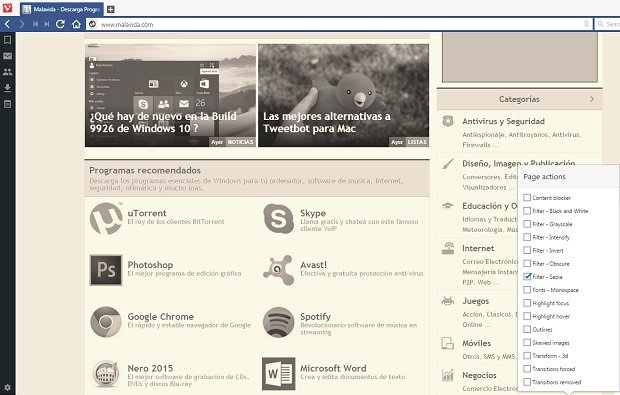
Task: Enable Highlight hover checkbox
Action: click(527, 316)
